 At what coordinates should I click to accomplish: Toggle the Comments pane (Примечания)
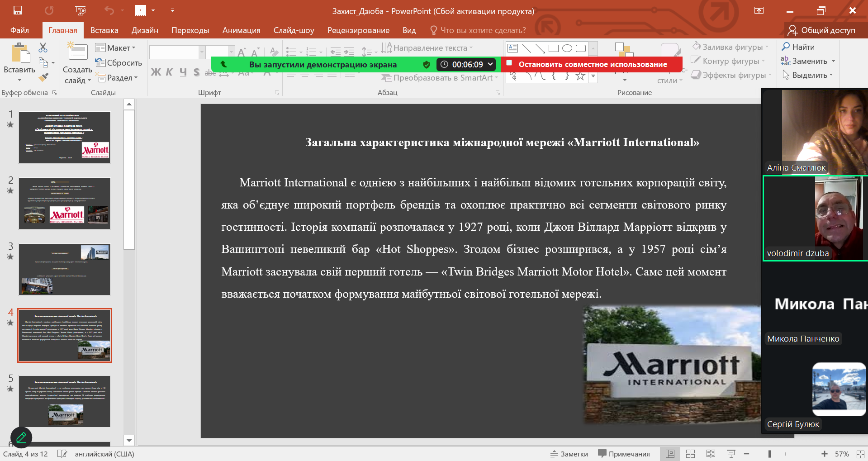pos(624,454)
